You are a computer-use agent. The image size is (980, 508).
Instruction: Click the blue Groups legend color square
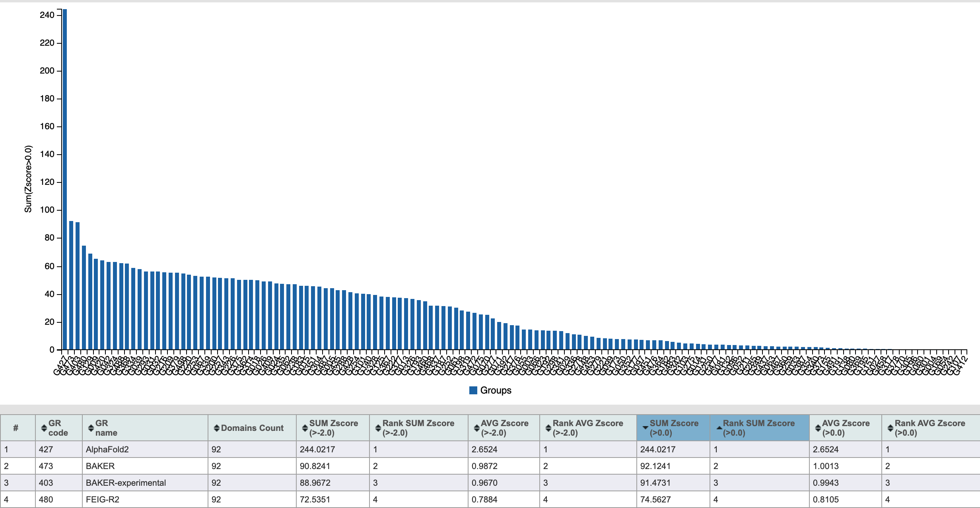pos(473,390)
